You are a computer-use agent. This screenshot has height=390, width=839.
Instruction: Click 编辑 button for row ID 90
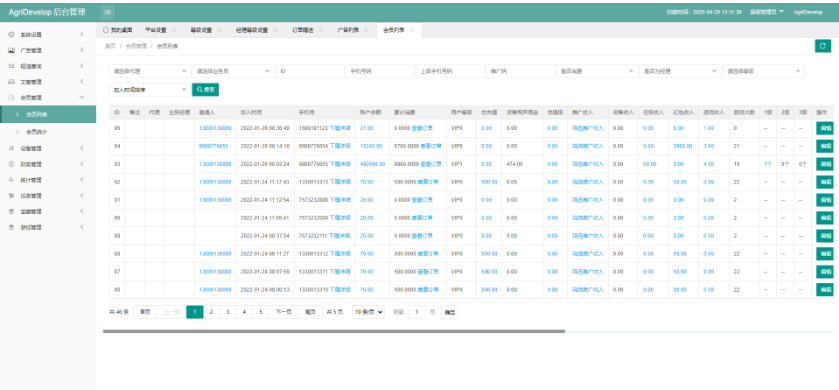tap(825, 218)
